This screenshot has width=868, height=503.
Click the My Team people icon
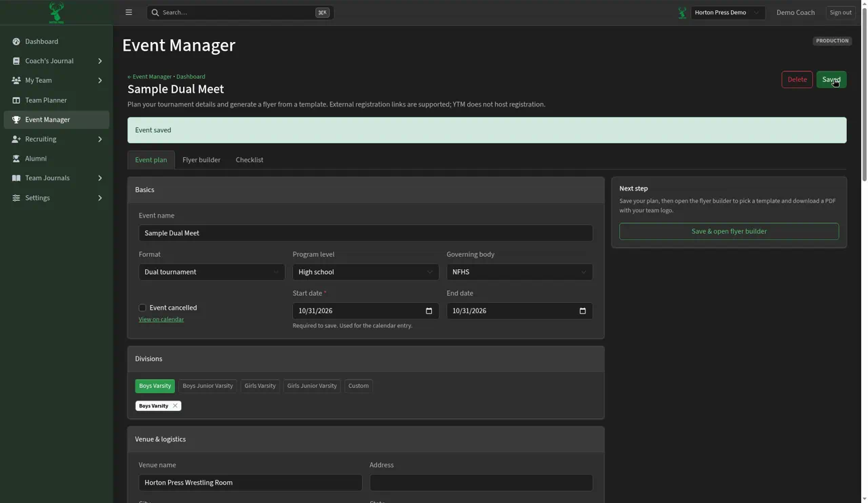click(x=16, y=81)
